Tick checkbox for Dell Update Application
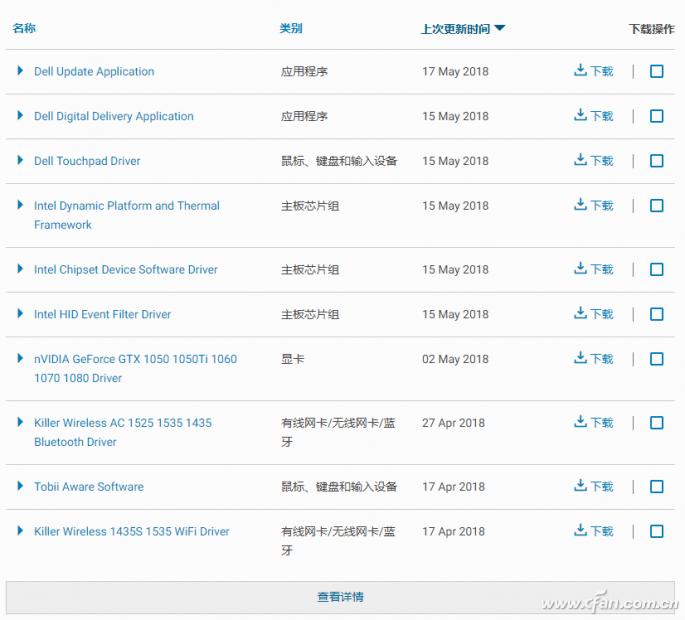The image size is (685, 620). [x=657, y=71]
